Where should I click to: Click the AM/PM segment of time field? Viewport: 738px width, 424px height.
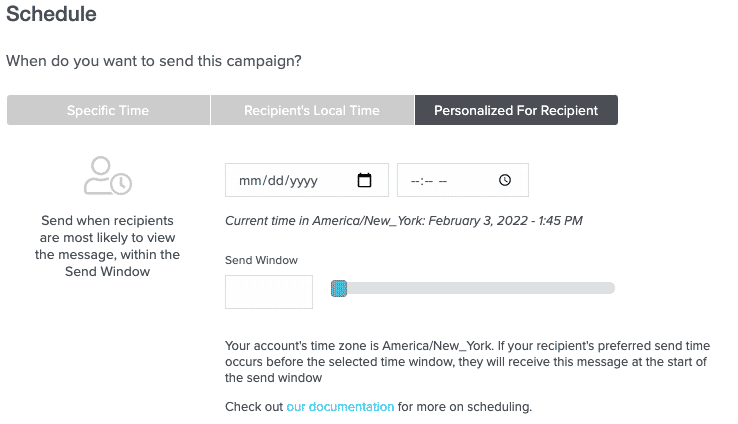click(x=442, y=181)
